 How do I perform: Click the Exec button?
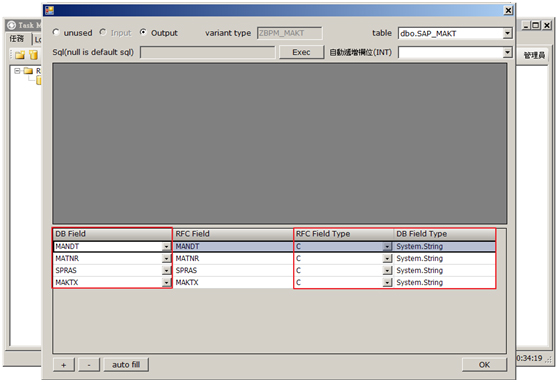click(x=301, y=52)
